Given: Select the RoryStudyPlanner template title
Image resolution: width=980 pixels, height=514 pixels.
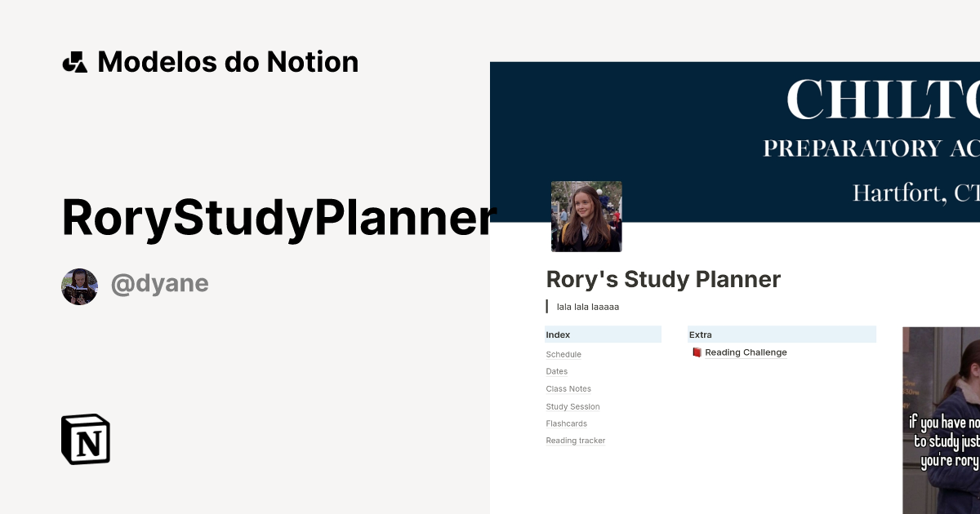Looking at the screenshot, I should click(x=278, y=216).
